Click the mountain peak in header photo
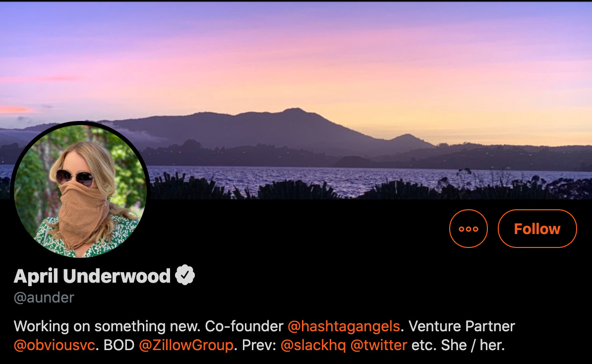This screenshot has height=364, width=592. 294,111
